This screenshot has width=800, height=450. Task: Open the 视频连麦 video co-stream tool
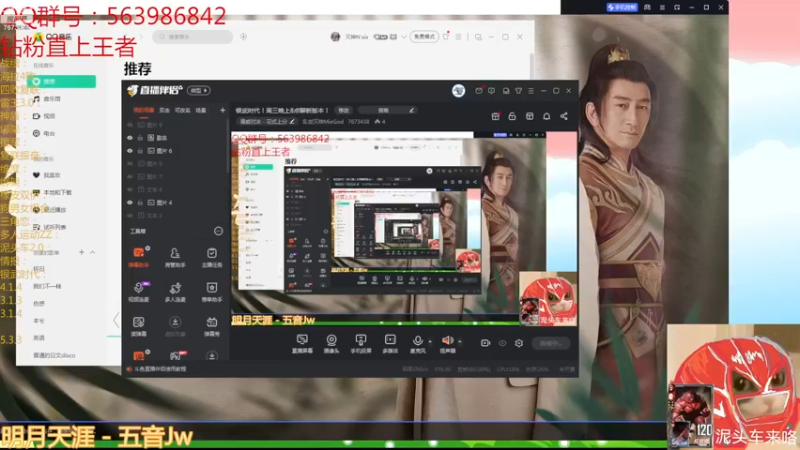139,292
